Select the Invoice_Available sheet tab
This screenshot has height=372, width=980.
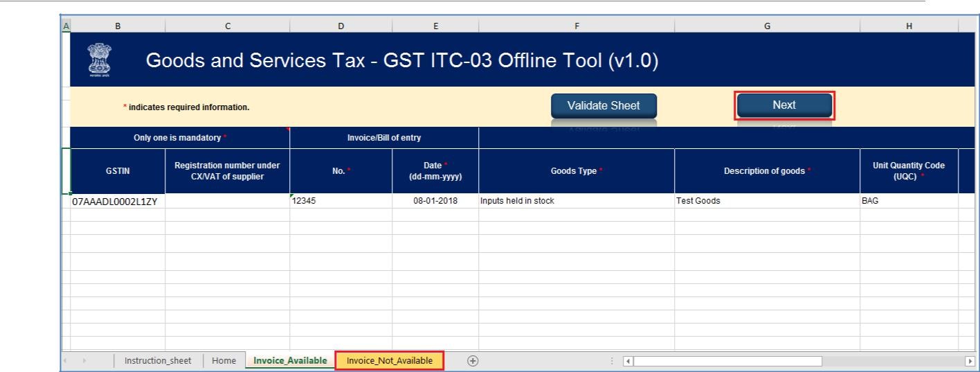[x=289, y=361]
